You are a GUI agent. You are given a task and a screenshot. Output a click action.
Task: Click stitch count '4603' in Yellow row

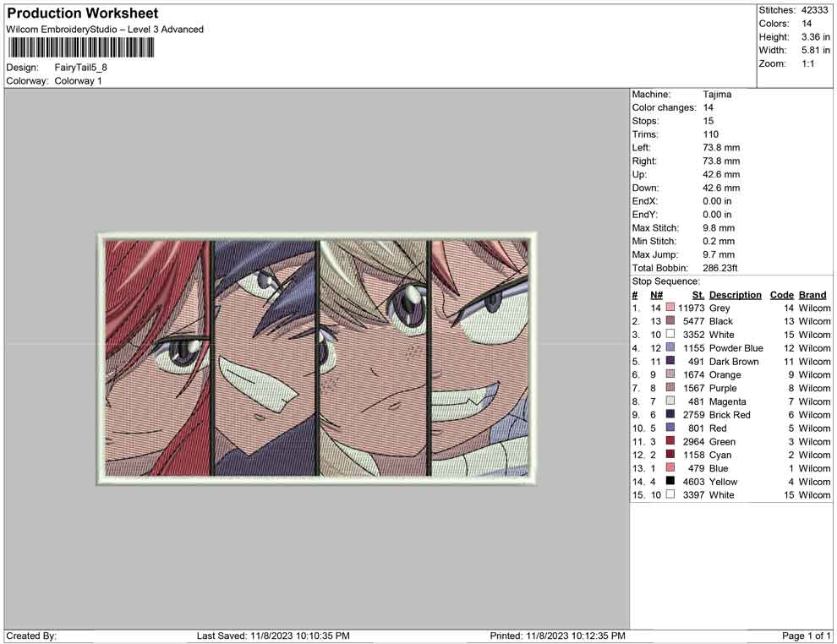(693, 481)
